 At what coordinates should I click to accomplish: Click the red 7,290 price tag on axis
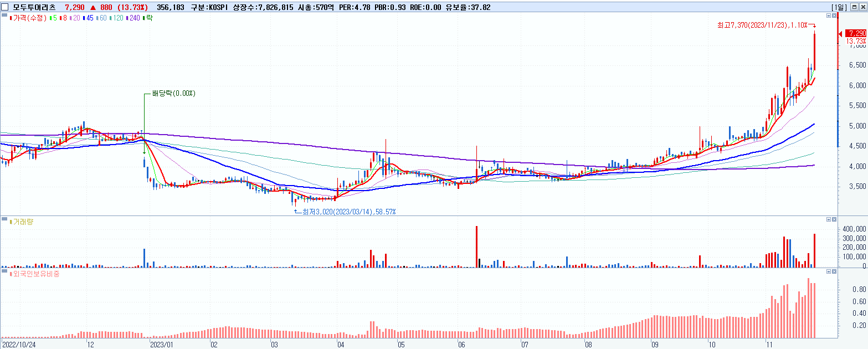click(856, 34)
